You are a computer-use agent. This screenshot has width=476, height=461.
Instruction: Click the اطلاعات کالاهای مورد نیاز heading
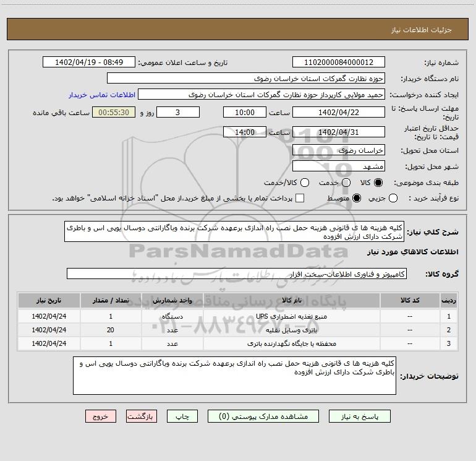point(412,252)
